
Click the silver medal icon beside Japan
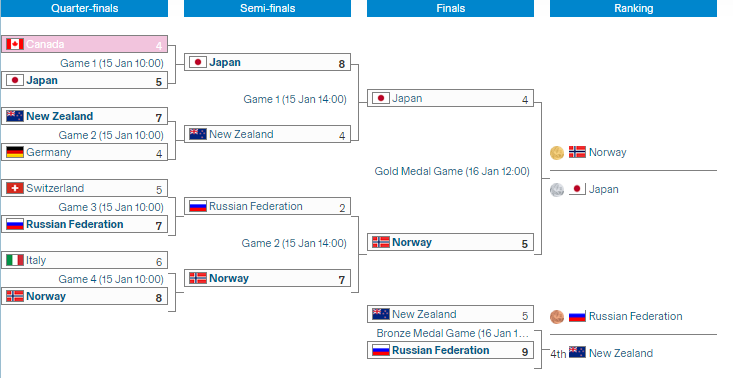557,190
